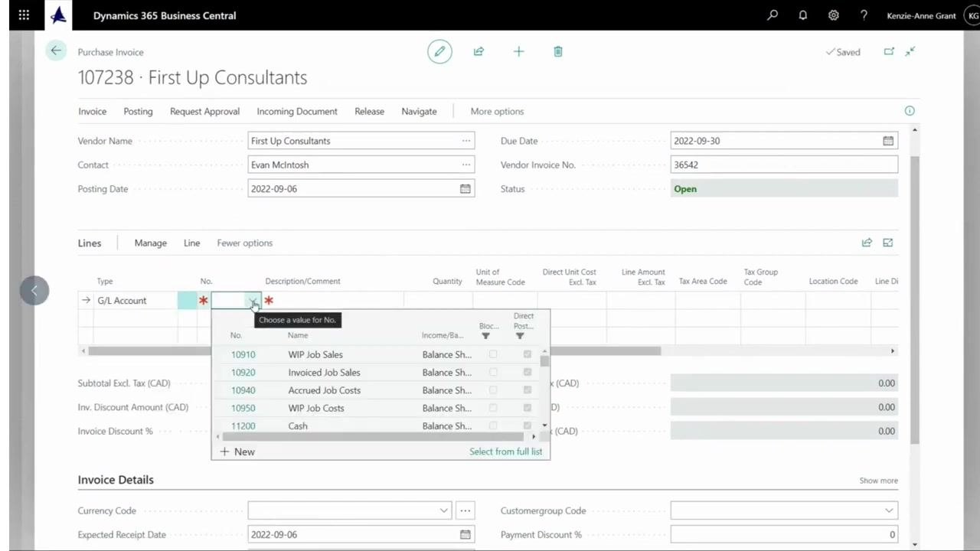
Task: Open the notifications bell
Action: (803, 15)
